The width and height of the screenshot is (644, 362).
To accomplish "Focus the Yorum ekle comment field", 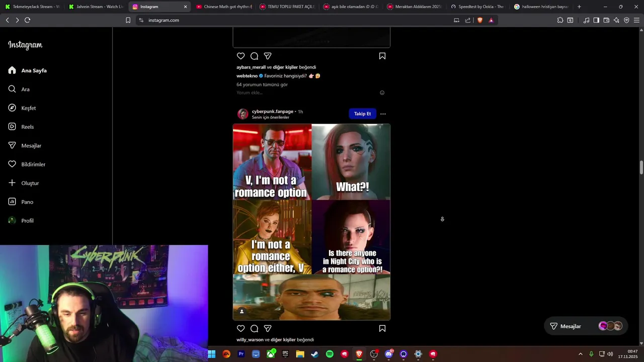I will (306, 93).
